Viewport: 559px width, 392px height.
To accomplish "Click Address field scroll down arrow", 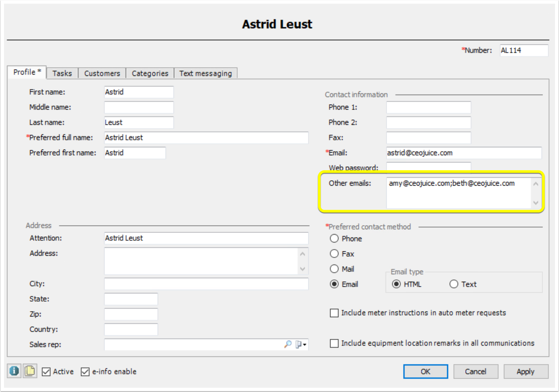I will pyautogui.click(x=303, y=269).
